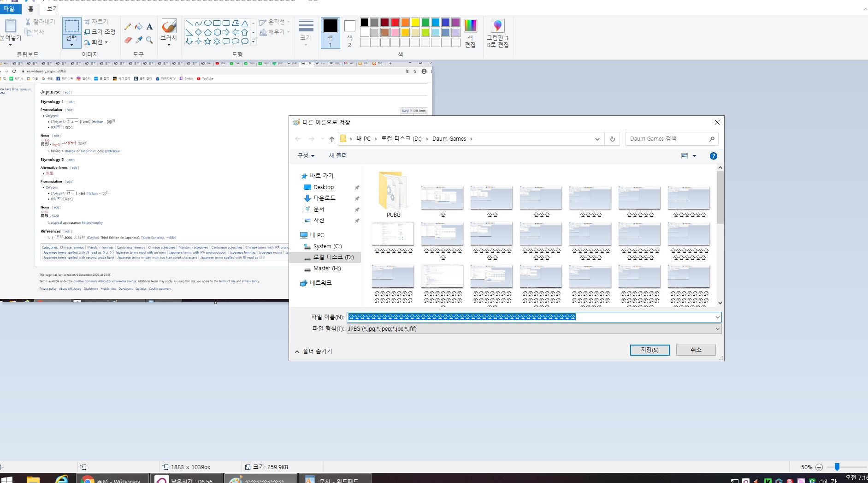Viewport: 868px width, 483px height.
Task: Open the view options dropdown arrow
Action: click(x=694, y=156)
